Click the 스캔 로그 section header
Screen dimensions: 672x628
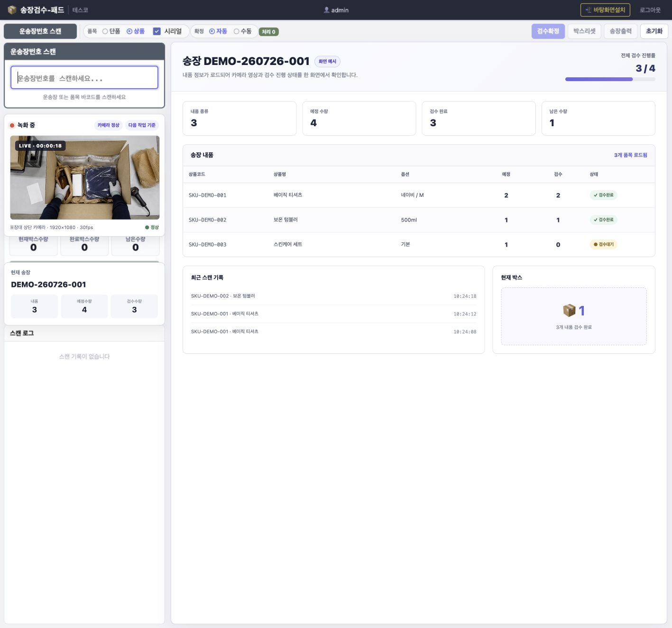pos(84,333)
